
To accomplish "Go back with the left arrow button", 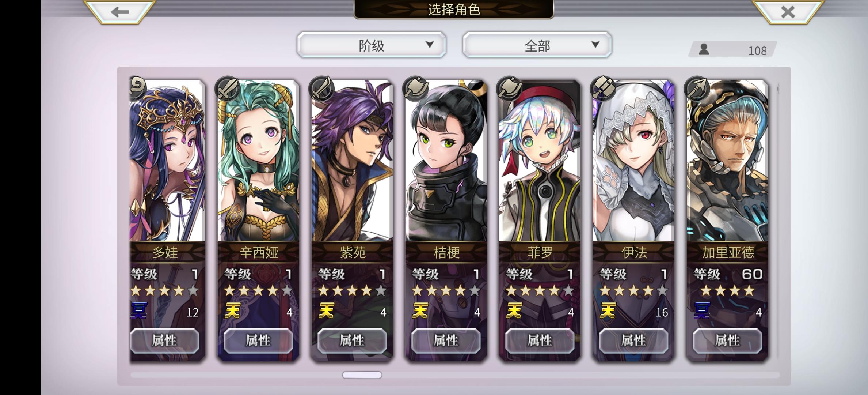I will click(x=120, y=12).
